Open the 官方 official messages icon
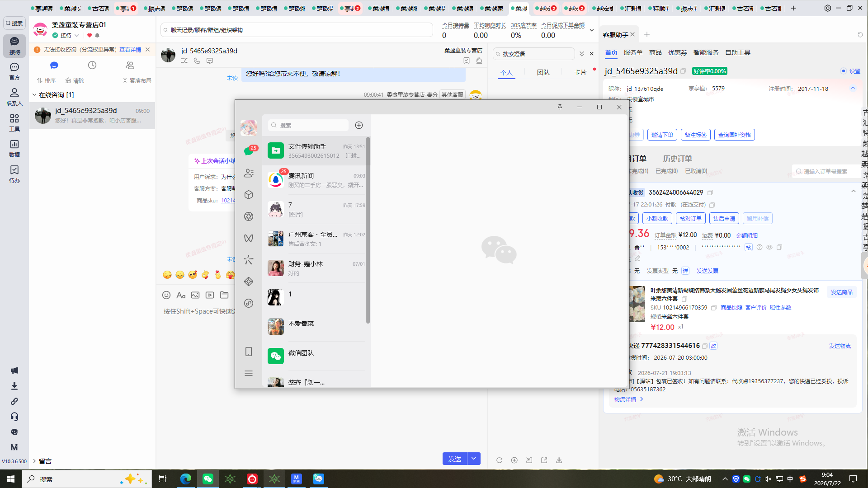 point(14,71)
